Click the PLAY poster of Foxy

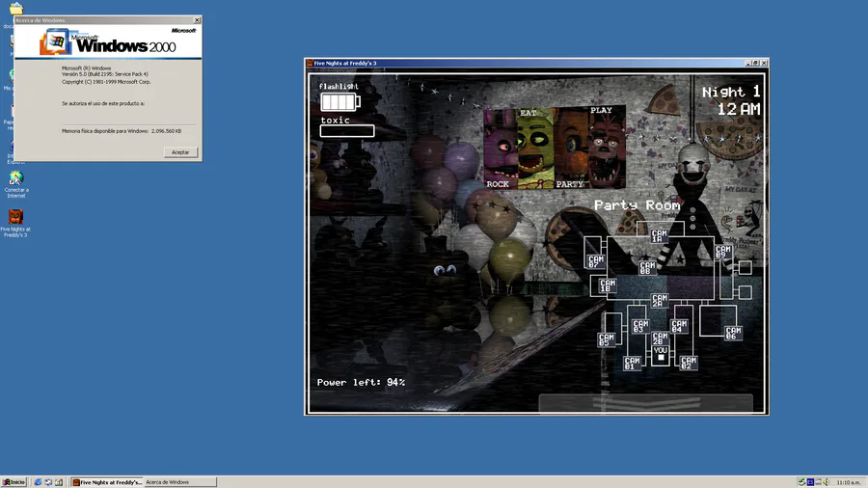pos(607,148)
